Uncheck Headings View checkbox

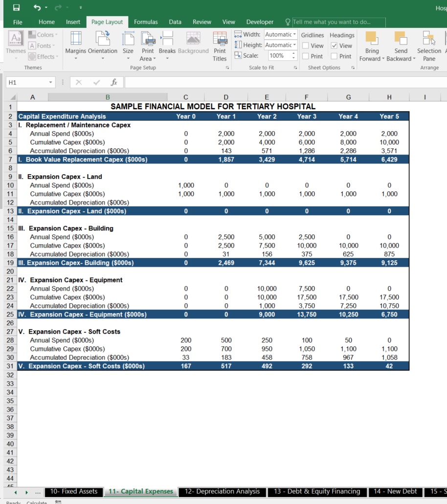point(334,46)
